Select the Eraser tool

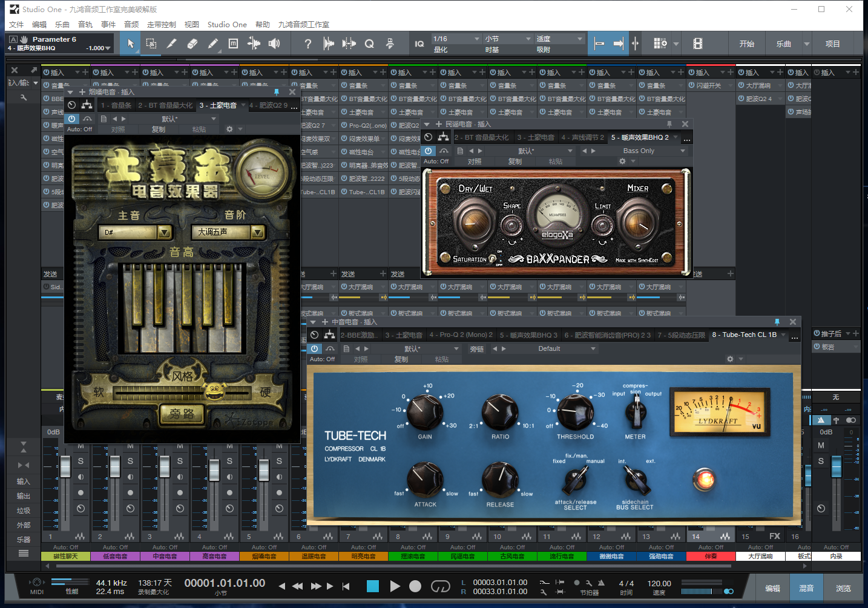coord(192,44)
